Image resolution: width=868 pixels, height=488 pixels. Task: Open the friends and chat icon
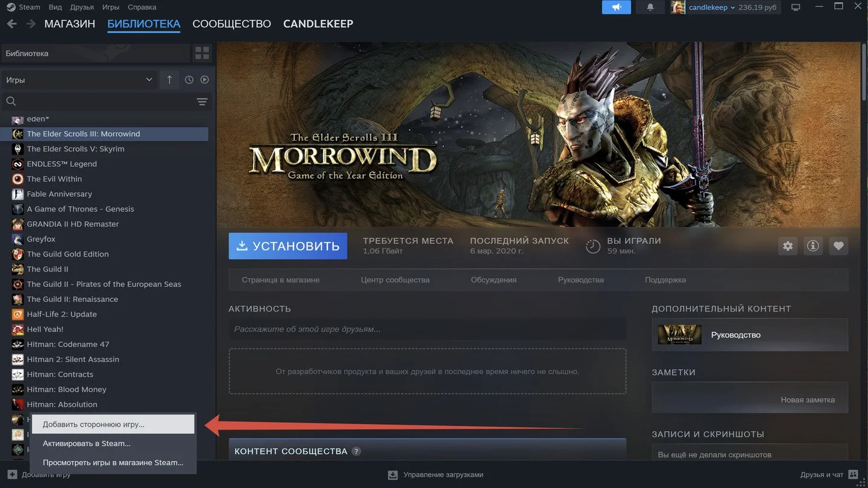point(853,475)
